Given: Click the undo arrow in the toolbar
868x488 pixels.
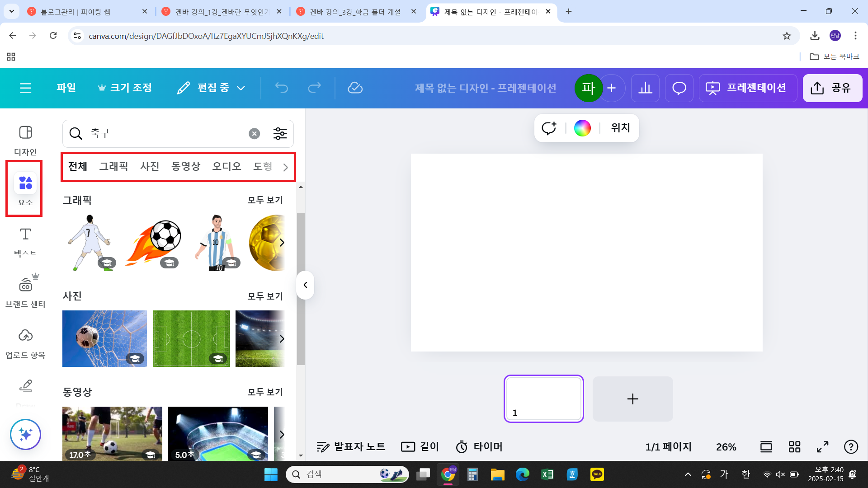Looking at the screenshot, I should [281, 88].
